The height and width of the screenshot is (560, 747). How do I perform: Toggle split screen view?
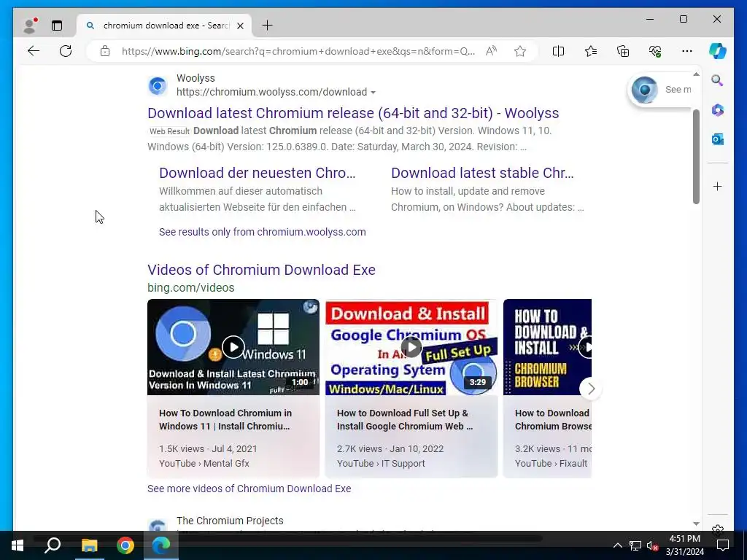(558, 51)
